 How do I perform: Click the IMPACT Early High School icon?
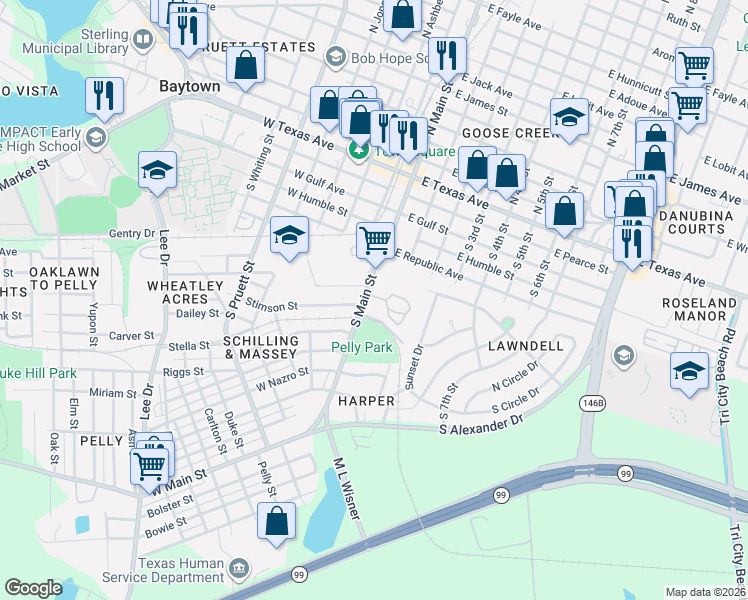[x=97, y=138]
